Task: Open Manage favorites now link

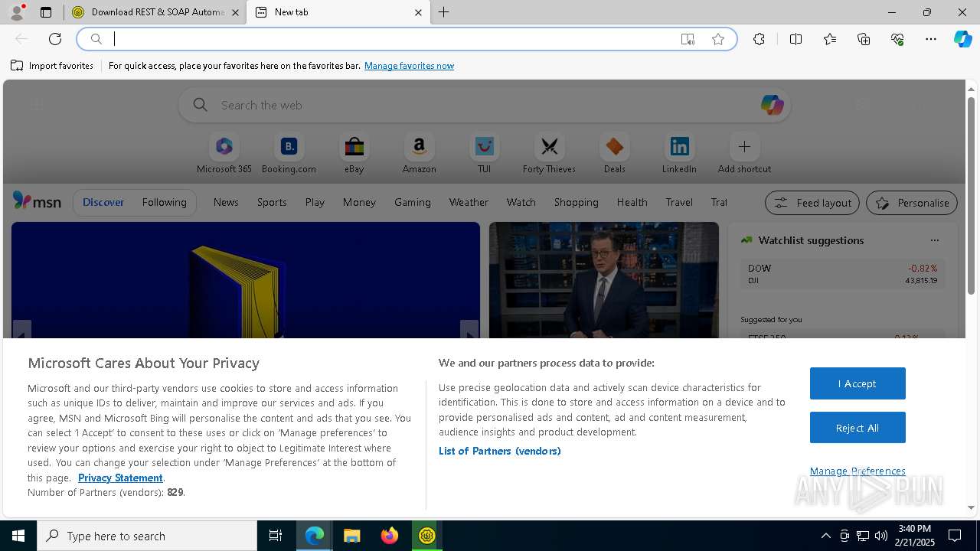Action: pyautogui.click(x=409, y=66)
